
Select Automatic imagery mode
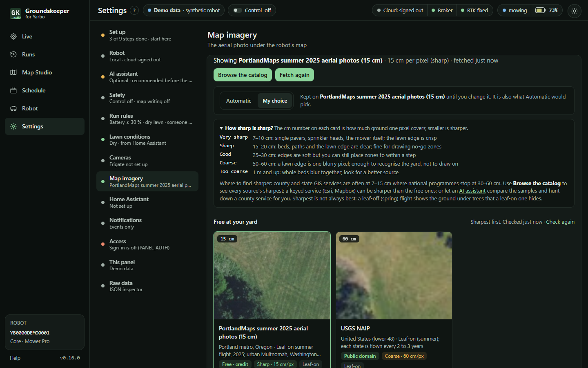pos(238,101)
